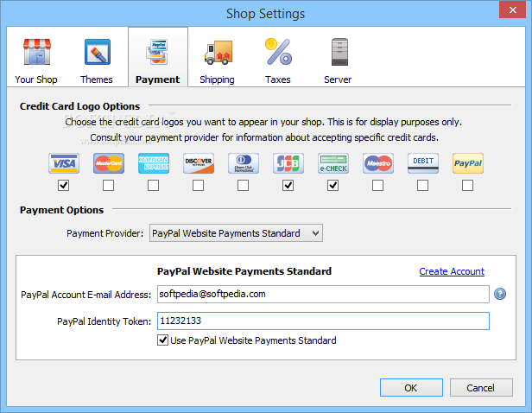The height and width of the screenshot is (413, 532).
Task: Confirm settings with the OK button
Action: (x=411, y=388)
